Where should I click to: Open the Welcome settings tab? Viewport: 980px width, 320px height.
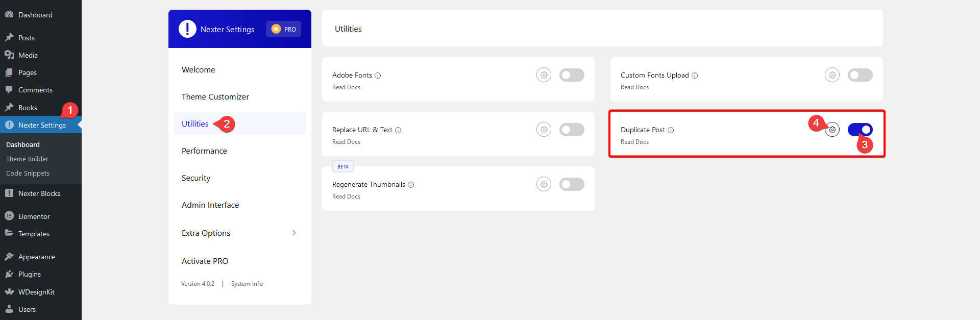coord(240,69)
